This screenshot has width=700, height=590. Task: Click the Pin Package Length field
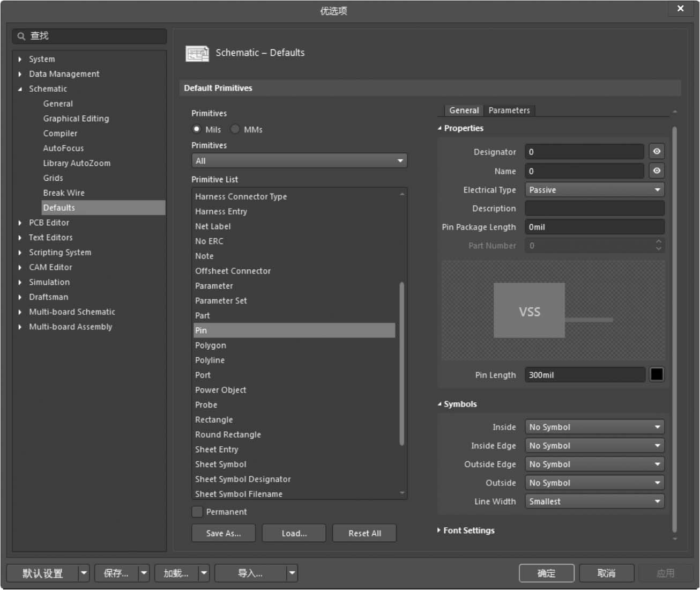pos(594,227)
